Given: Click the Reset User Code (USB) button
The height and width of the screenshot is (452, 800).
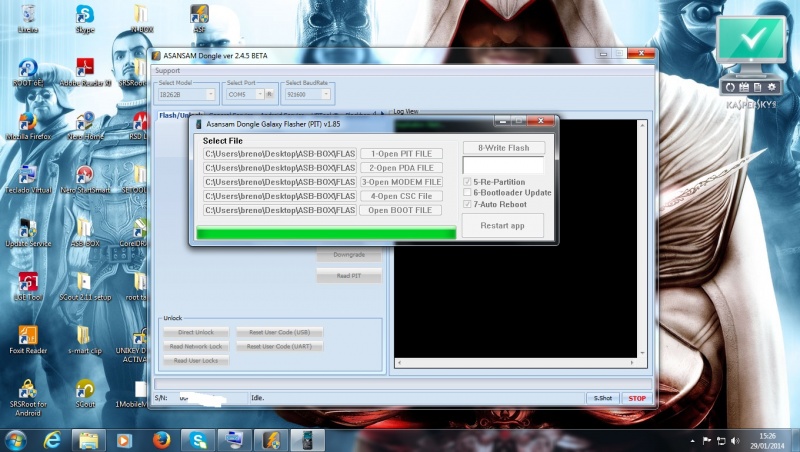Looking at the screenshot, I should point(280,332).
